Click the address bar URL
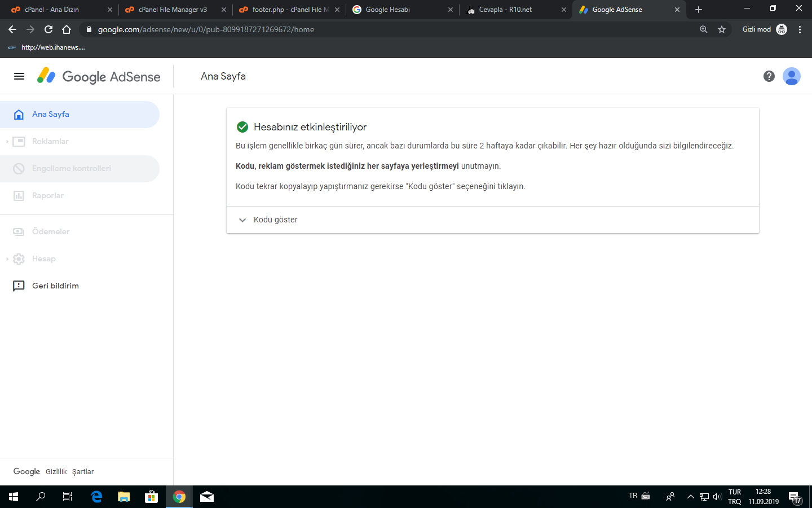This screenshot has width=812, height=508. coord(206,29)
